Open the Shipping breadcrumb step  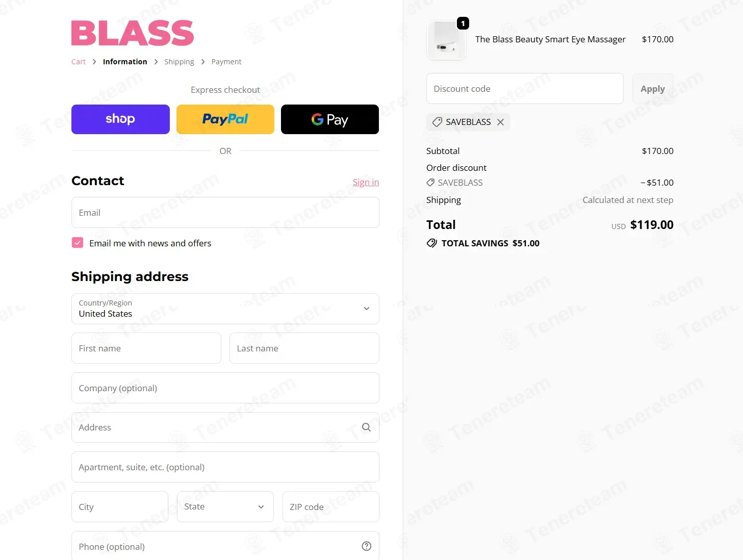179,62
